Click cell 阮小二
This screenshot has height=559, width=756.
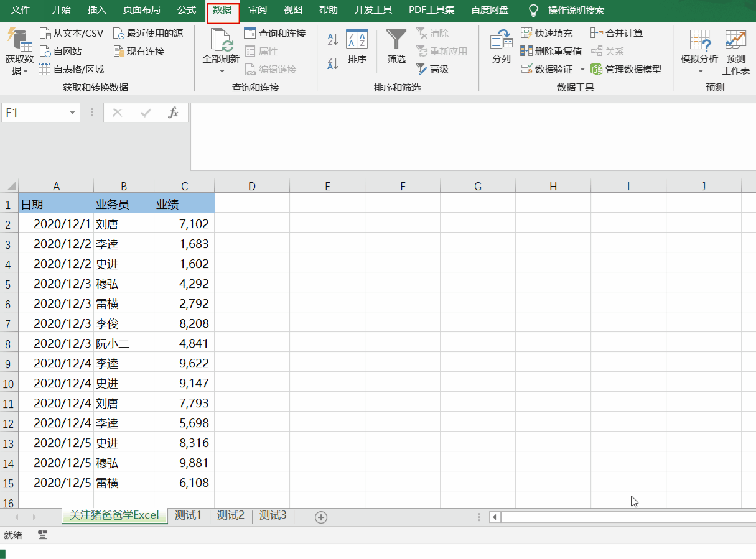pyautogui.click(x=124, y=344)
